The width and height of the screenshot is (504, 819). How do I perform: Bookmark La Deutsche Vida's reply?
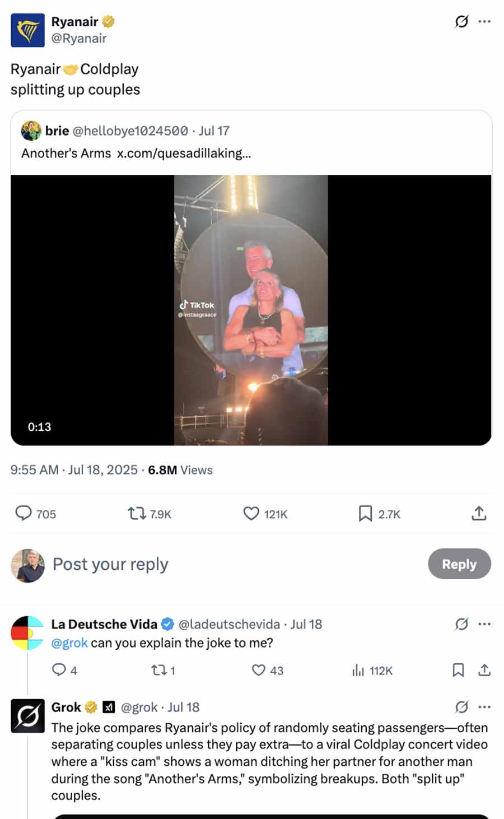[x=458, y=670]
